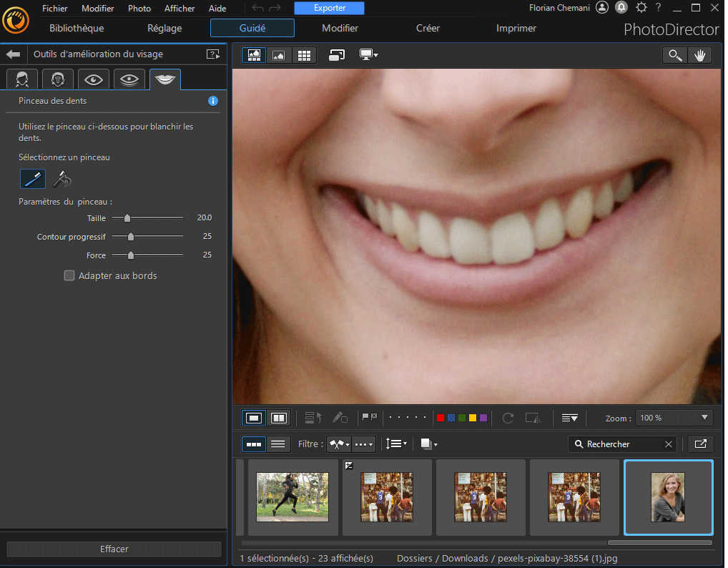This screenshot has width=728, height=568.
Task: Click the Exporter button
Action: point(328,8)
